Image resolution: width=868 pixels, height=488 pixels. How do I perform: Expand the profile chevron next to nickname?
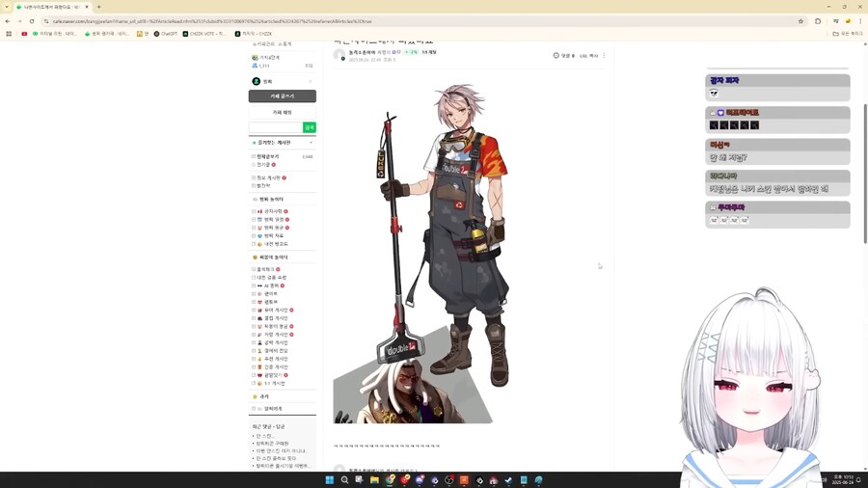point(311,81)
